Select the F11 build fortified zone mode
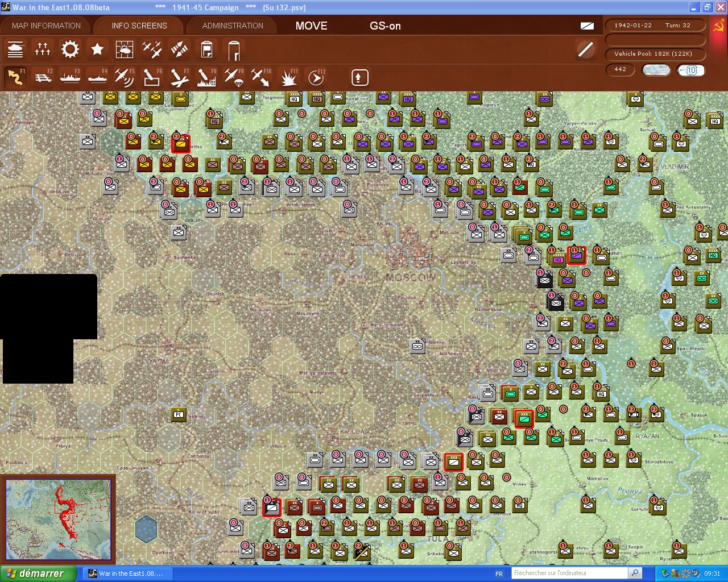Screen dimensions: 728x582 [x=288, y=77]
